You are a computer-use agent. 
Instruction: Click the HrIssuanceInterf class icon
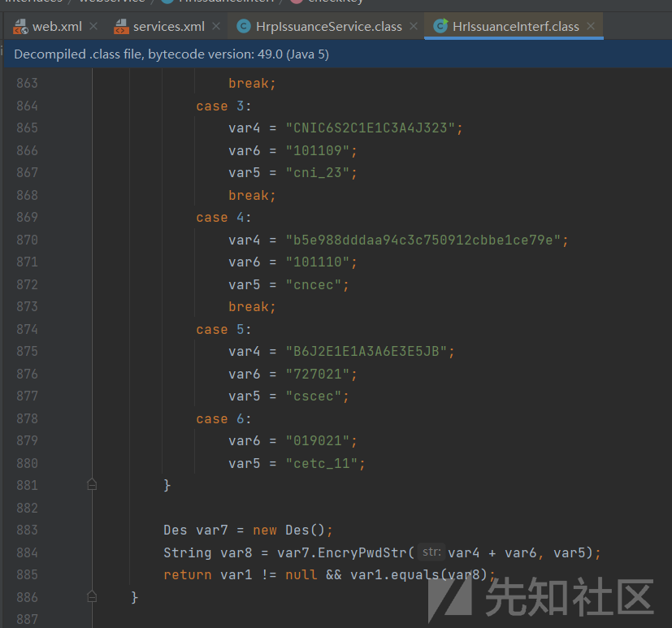click(x=440, y=26)
